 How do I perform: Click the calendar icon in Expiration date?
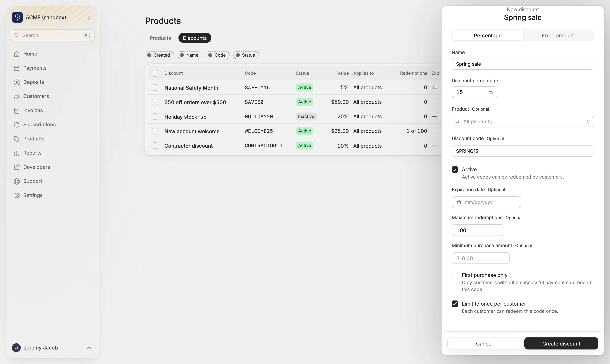point(459,202)
